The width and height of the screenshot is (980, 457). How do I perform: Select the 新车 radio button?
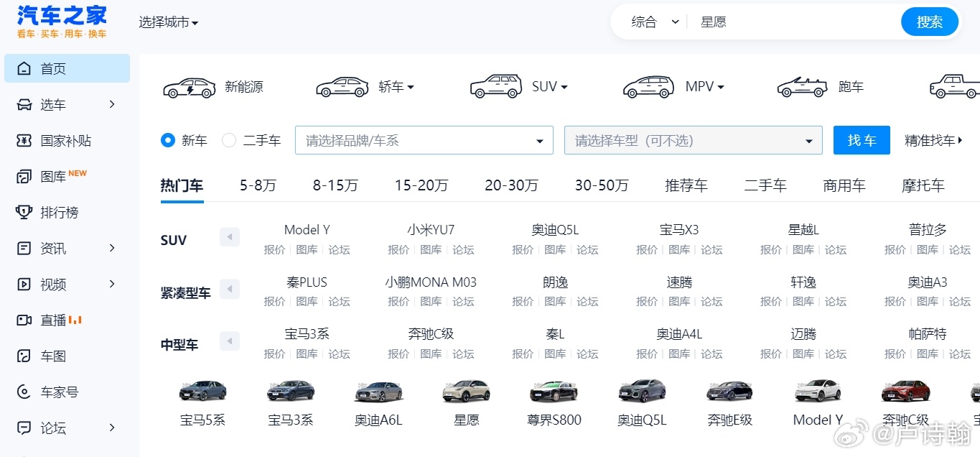[168, 141]
